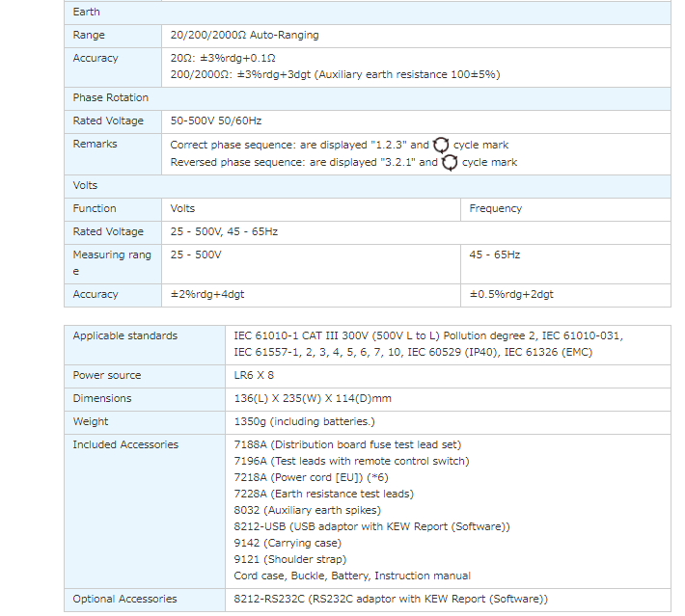Viewport: 685px width, 616px height.
Task: Click the "LR6 X 8" power source value
Action: click(x=254, y=375)
